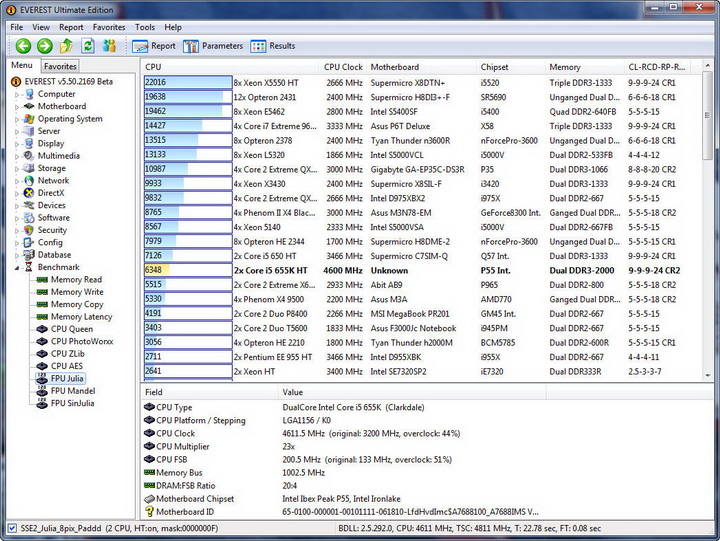Select the Devices tree icon

[29, 205]
